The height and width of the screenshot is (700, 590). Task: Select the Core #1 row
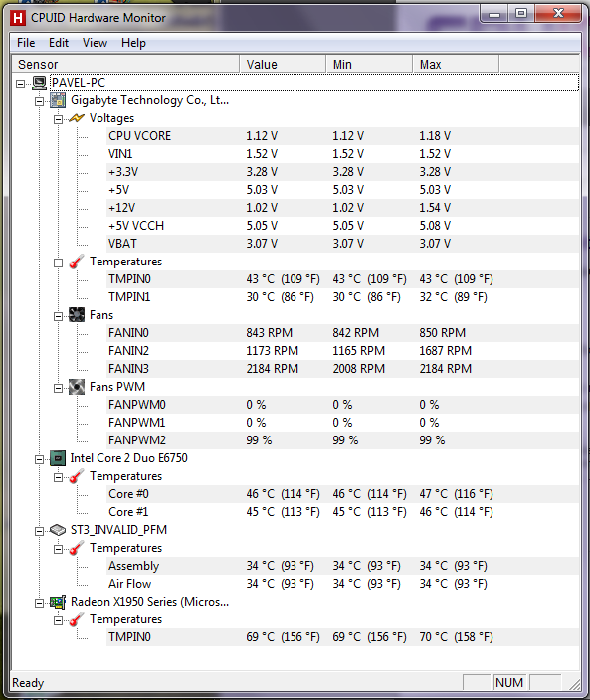[x=342, y=512]
